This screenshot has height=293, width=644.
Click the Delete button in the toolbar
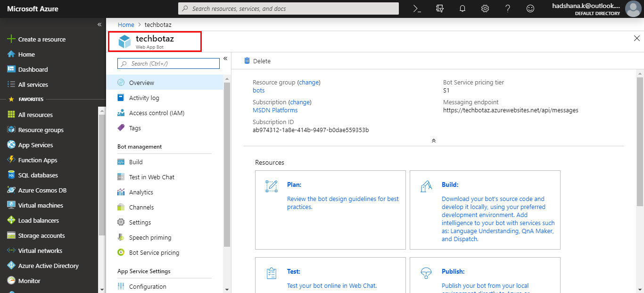click(x=257, y=61)
